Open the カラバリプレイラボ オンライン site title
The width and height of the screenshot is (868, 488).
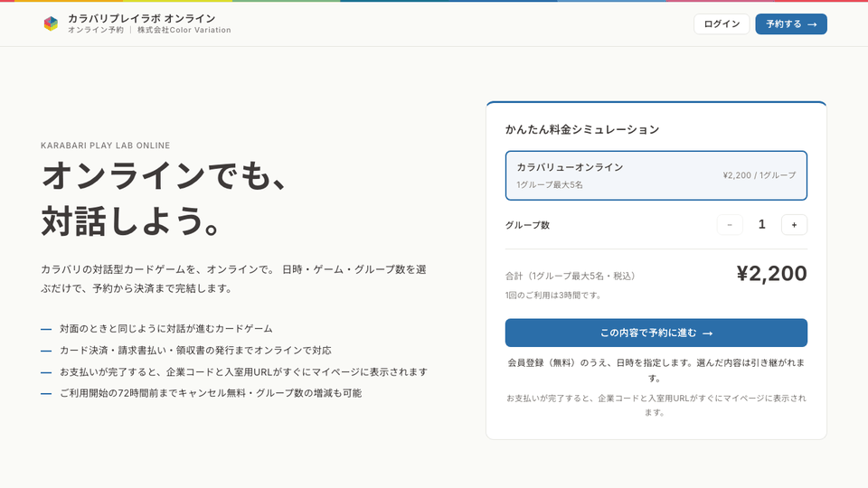pos(141,18)
